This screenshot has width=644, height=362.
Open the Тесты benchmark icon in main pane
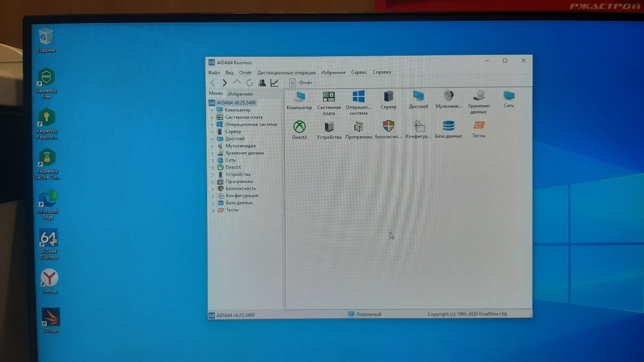point(479,127)
